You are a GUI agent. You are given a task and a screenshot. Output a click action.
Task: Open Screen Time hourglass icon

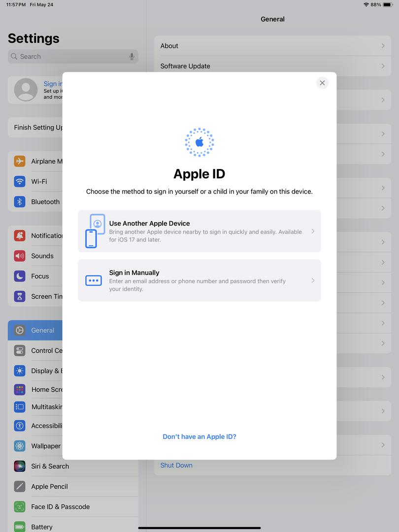click(x=20, y=297)
